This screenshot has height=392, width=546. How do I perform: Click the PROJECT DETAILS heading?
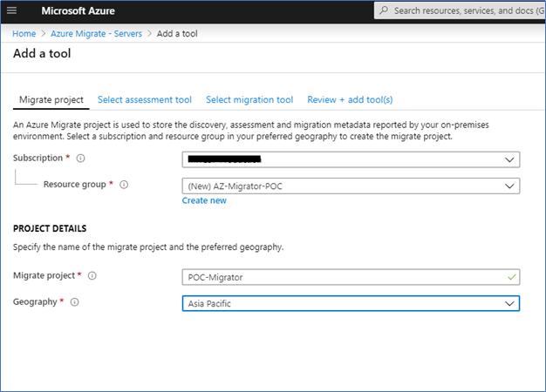[50, 228]
